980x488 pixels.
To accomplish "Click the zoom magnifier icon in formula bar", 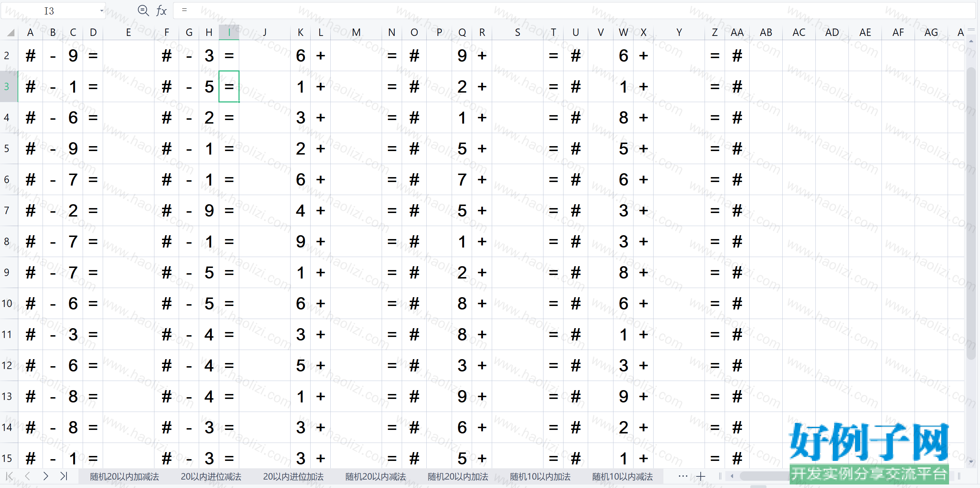I will point(143,10).
